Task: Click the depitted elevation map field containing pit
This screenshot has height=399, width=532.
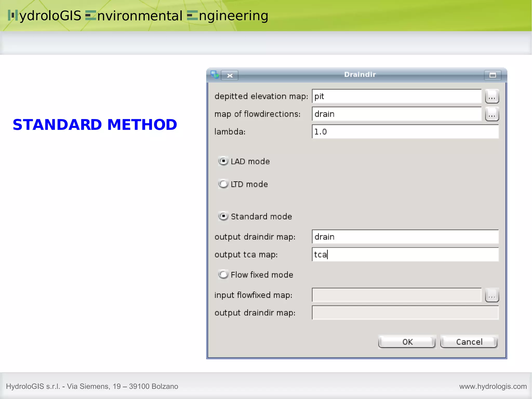Action: coord(397,96)
